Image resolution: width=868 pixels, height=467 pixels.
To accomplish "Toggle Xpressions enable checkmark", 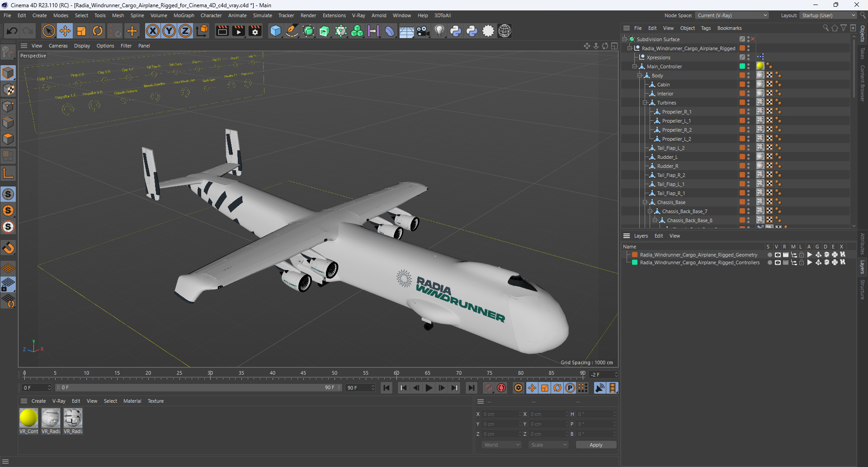I will coord(742,57).
